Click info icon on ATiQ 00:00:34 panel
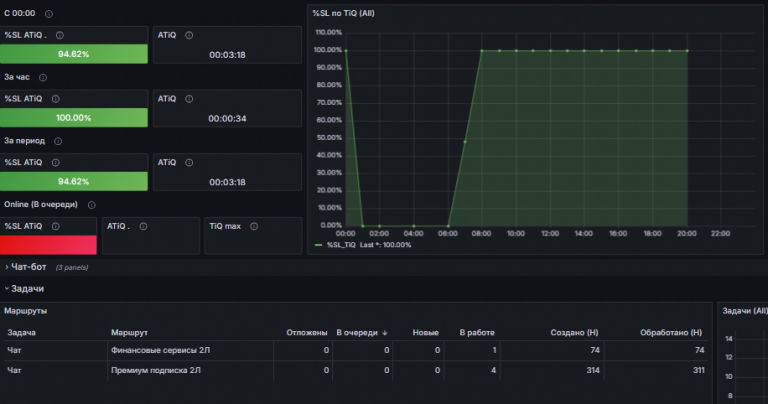The image size is (768, 404). coord(189,99)
